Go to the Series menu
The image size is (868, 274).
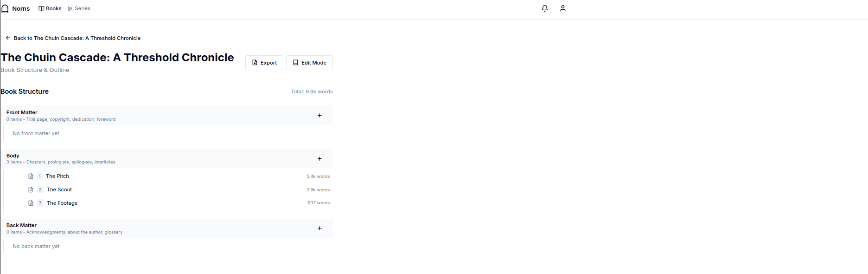[x=79, y=8]
